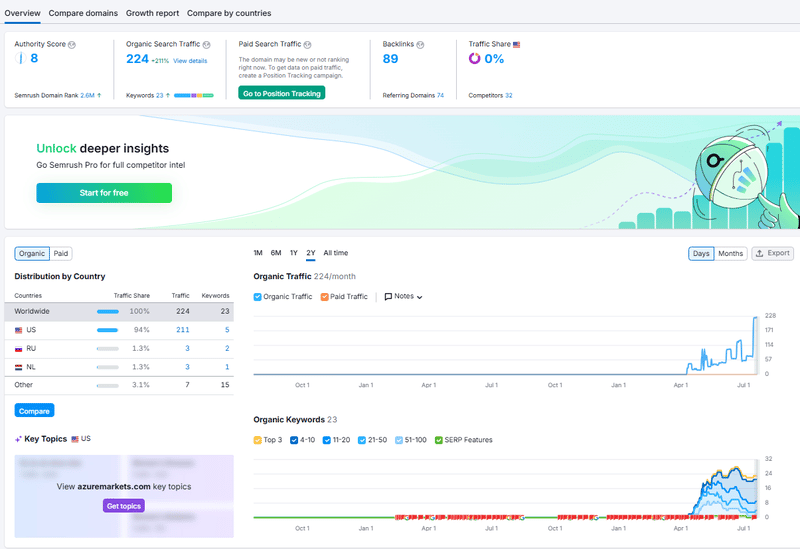Screen dimensions: 800x549
Task: Switch chart view to Months
Action: pos(731,254)
